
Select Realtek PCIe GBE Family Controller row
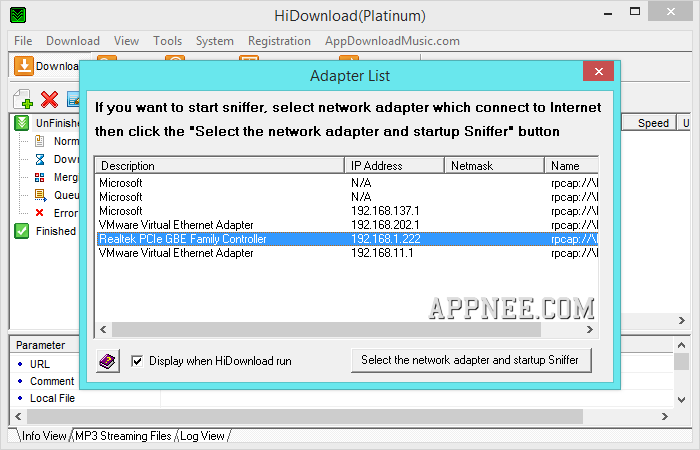click(347, 239)
